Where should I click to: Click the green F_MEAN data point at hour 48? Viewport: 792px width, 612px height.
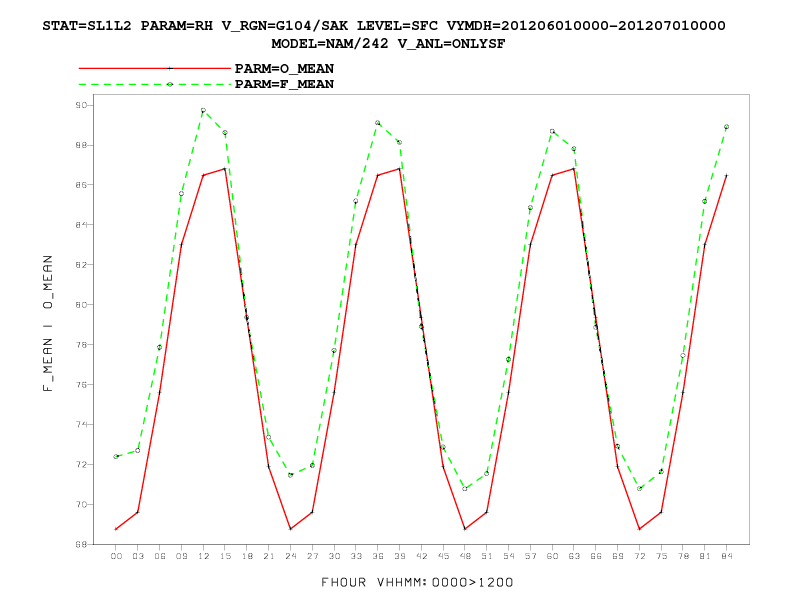(465, 489)
